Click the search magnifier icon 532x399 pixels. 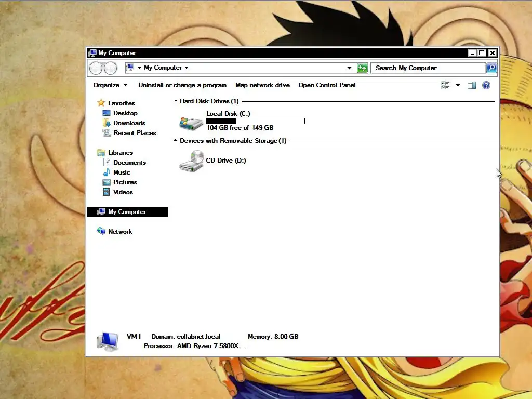pos(491,68)
